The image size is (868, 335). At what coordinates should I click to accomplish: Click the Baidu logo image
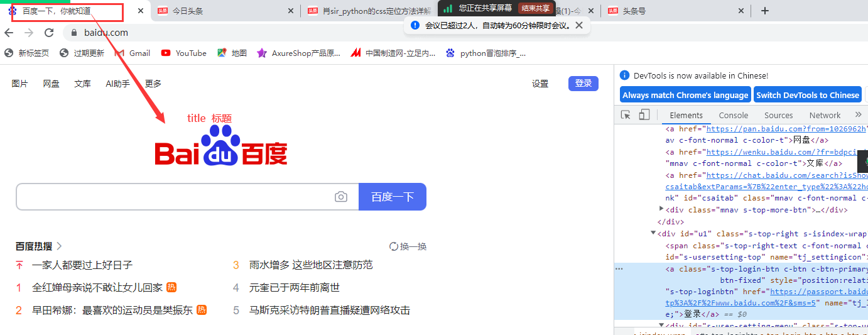[x=221, y=146]
